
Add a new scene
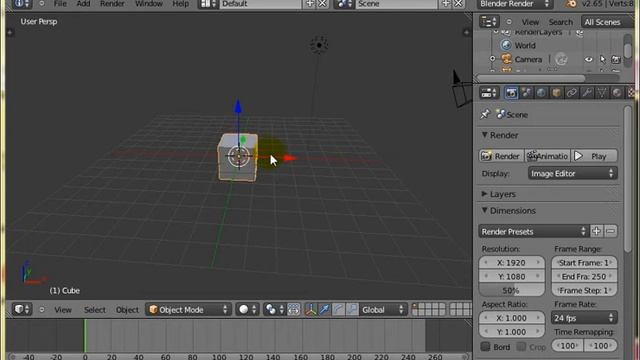(446, 4)
